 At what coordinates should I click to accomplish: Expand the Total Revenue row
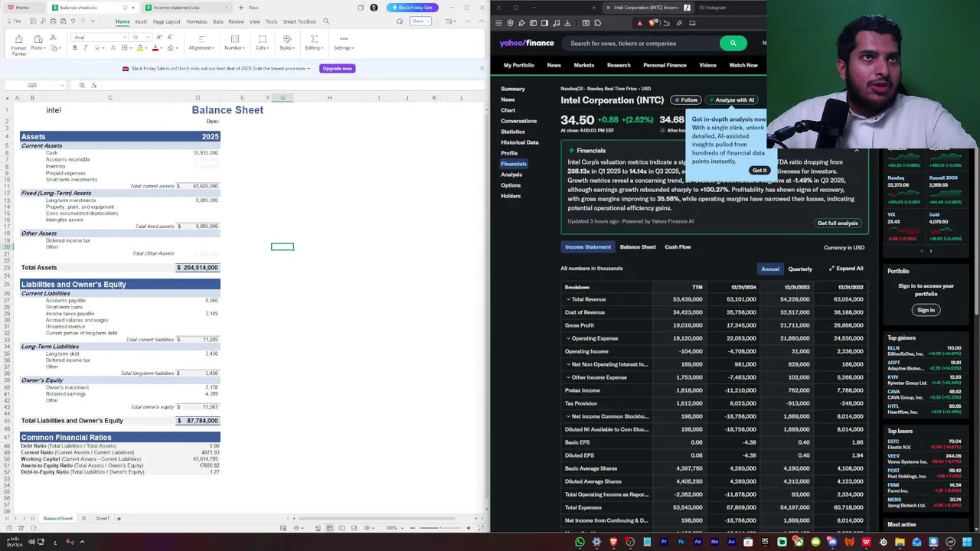568,299
